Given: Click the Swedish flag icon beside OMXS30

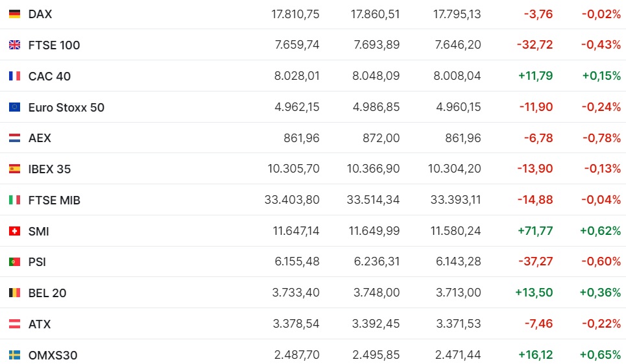Looking at the screenshot, I should [x=15, y=355].
